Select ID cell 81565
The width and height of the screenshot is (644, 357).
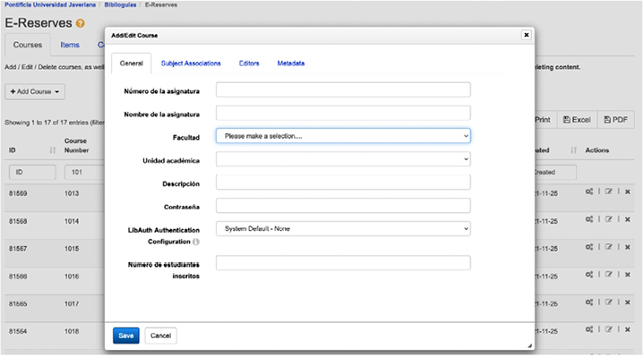pos(18,303)
